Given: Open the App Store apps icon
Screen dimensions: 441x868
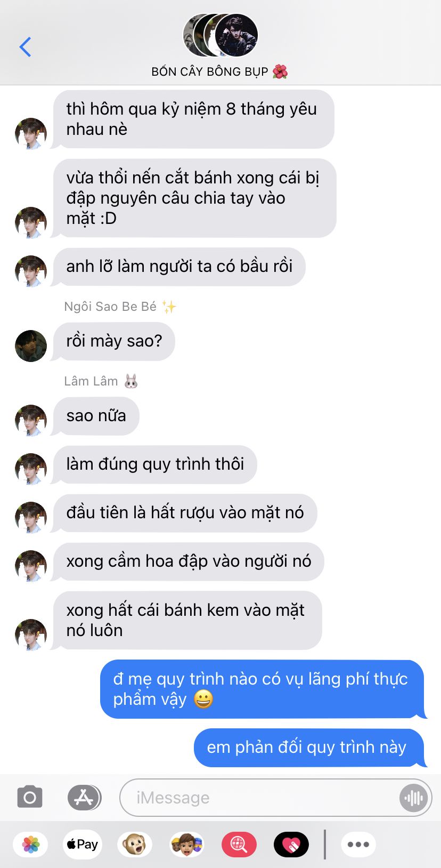Looking at the screenshot, I should (84, 798).
